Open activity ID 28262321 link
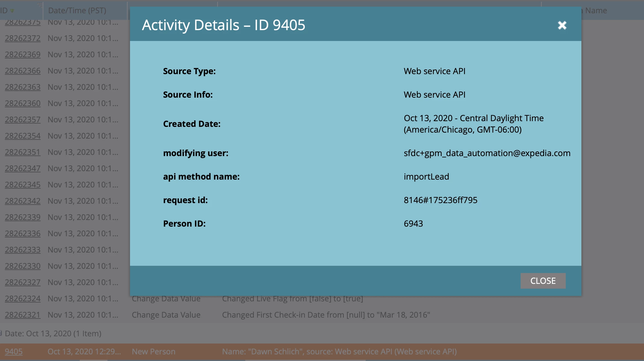 pos(23,315)
